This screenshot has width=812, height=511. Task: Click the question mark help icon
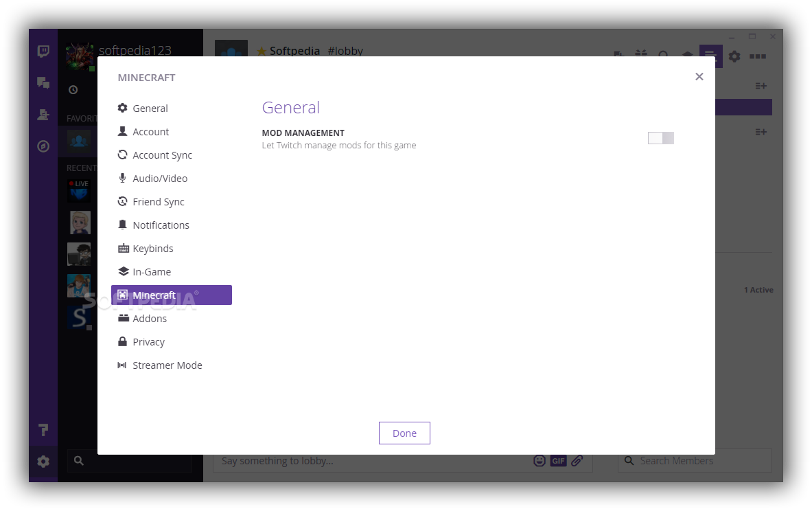[x=43, y=430]
